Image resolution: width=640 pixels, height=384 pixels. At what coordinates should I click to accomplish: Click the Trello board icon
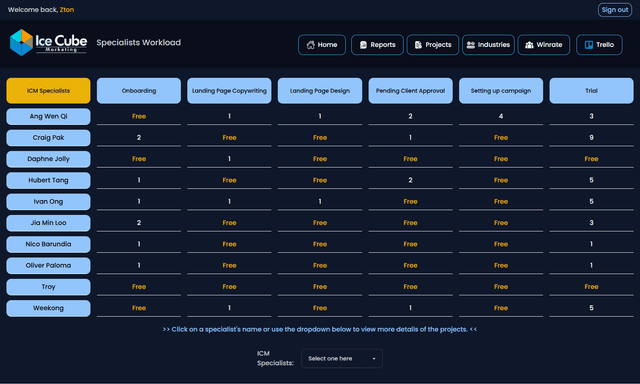pyautogui.click(x=589, y=45)
